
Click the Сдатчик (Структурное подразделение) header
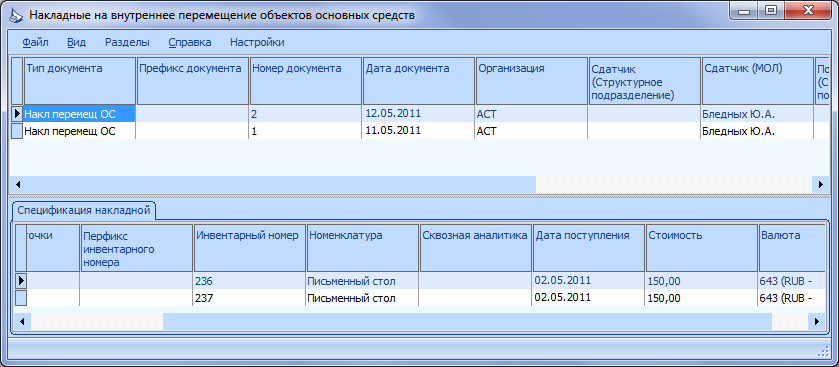tap(644, 81)
